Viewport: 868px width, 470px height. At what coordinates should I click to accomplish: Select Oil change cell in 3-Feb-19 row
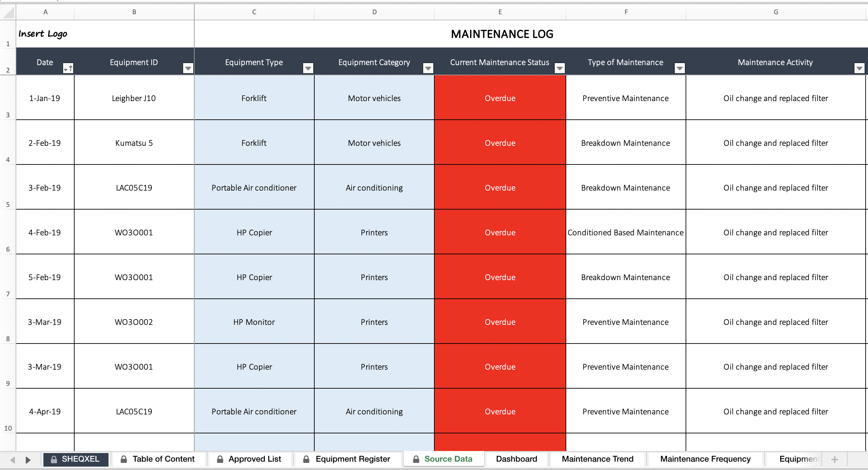pos(776,188)
